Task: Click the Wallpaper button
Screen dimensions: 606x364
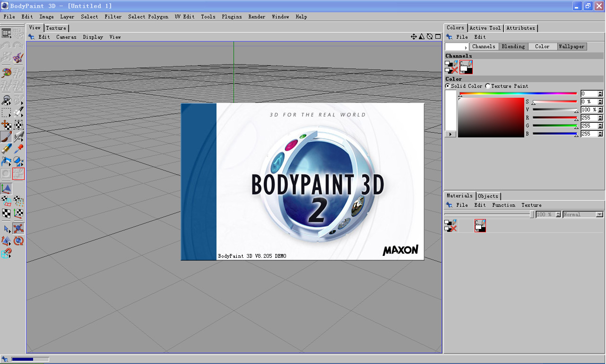Action: point(571,46)
